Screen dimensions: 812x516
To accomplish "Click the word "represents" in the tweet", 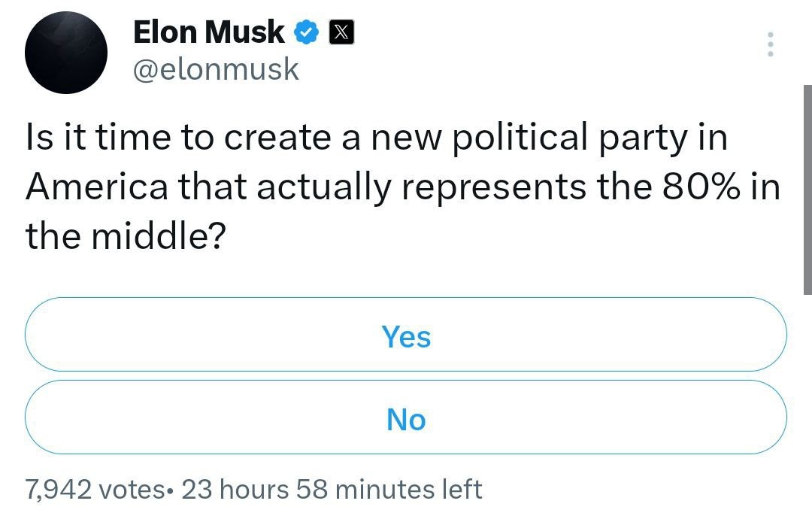I will 494,187.
